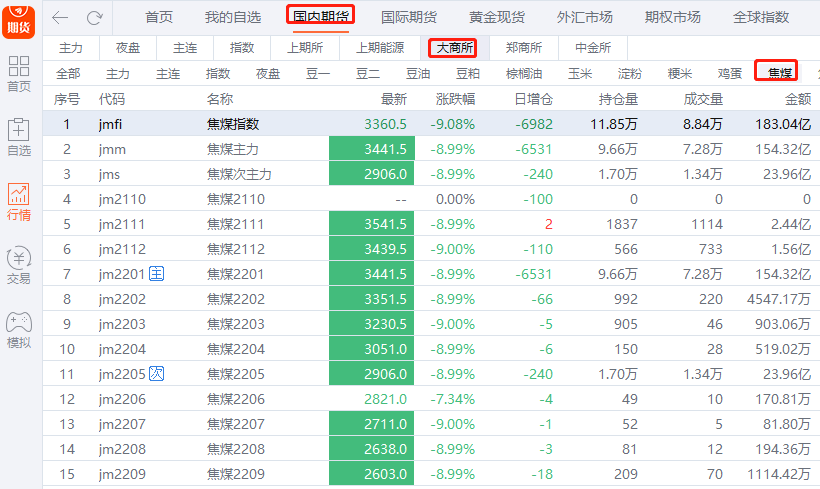
Task: Select the 郑商所 exchange tab
Action: pyautogui.click(x=524, y=48)
